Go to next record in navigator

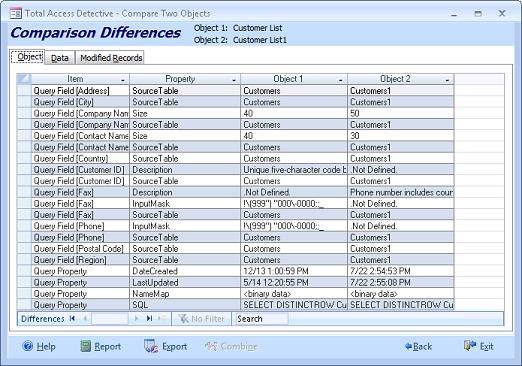[136, 319]
